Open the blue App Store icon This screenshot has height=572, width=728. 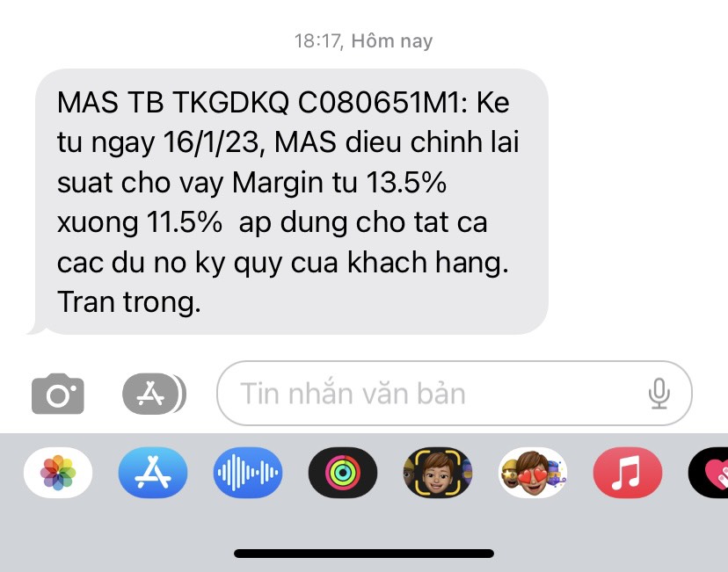point(153,472)
